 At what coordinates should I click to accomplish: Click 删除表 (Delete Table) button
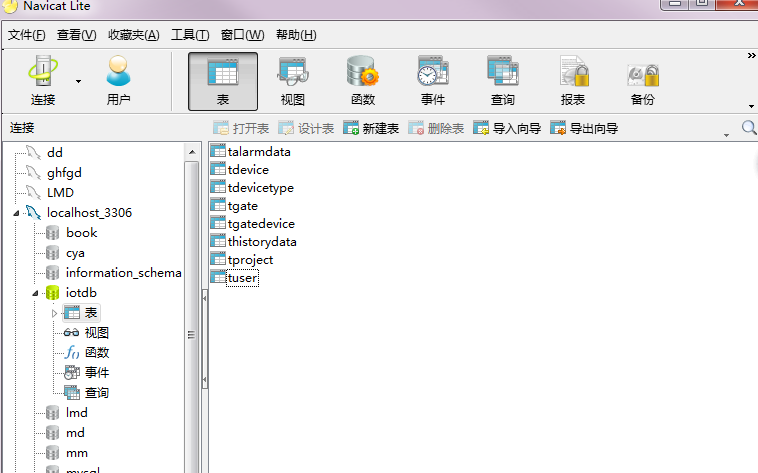tap(436, 128)
